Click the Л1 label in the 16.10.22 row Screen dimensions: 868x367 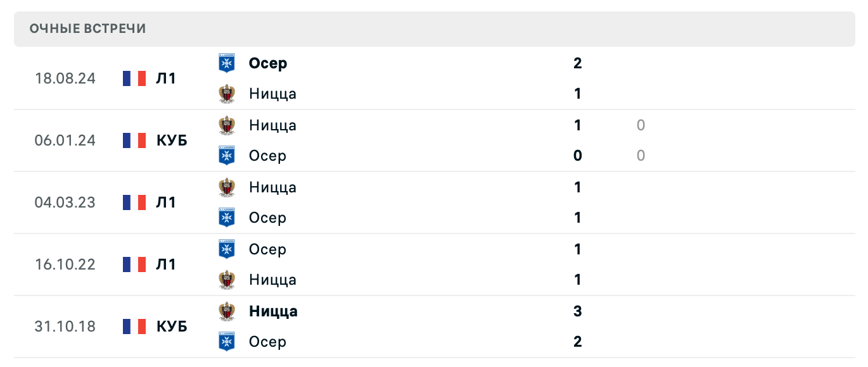point(167,264)
